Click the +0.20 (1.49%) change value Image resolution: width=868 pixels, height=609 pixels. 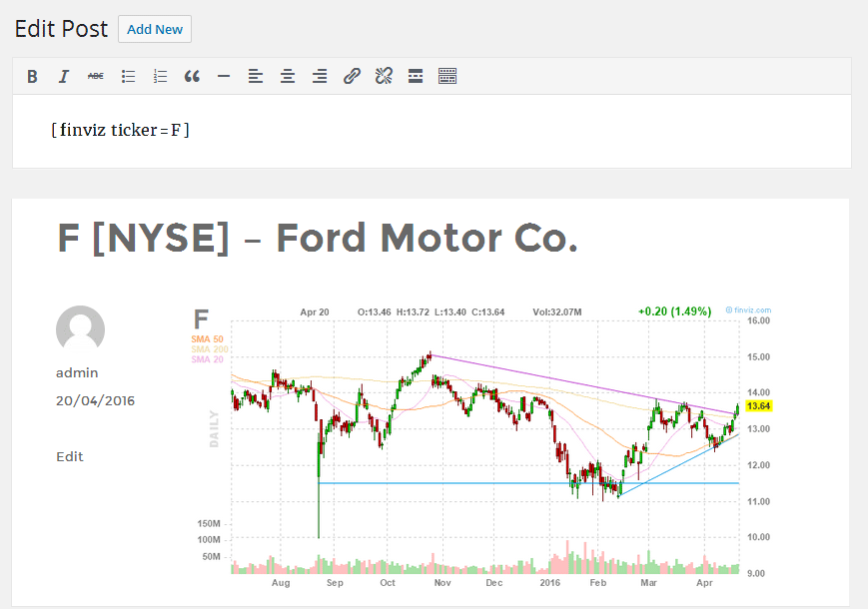tap(675, 311)
